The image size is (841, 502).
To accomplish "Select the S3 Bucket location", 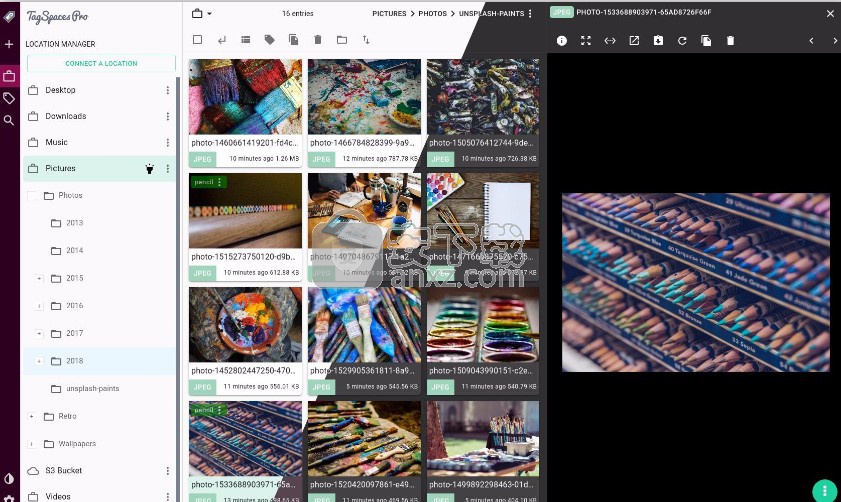I will tap(99, 470).
